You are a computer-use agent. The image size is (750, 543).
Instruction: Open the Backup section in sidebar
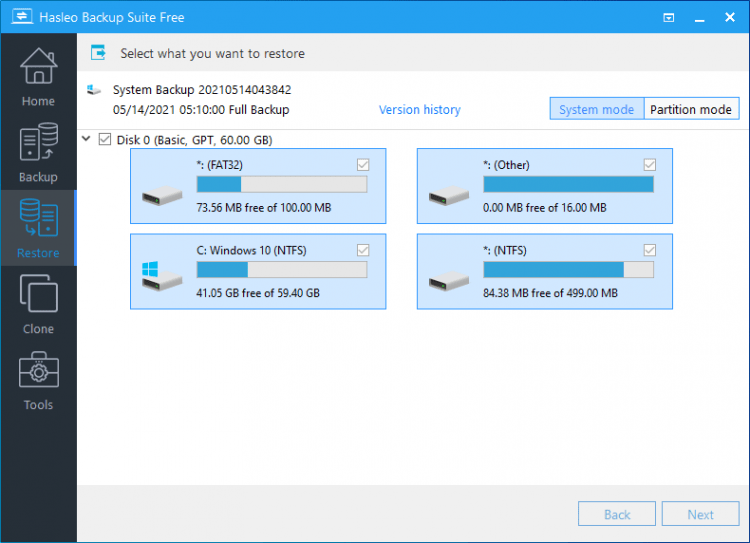tap(38, 153)
